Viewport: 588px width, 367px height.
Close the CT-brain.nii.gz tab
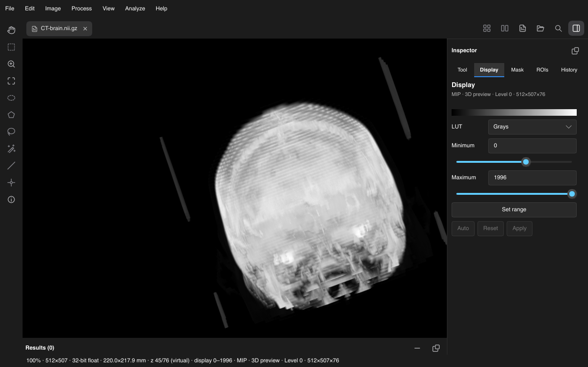click(85, 29)
